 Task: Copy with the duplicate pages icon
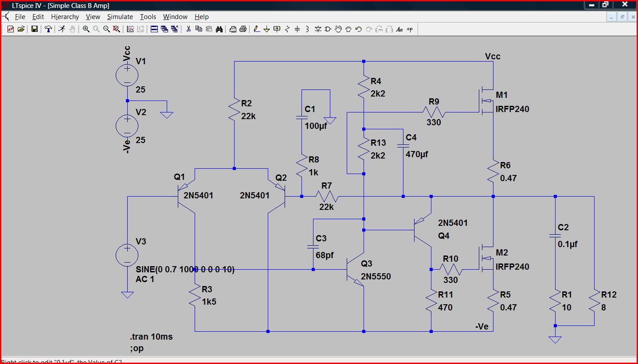click(199, 29)
